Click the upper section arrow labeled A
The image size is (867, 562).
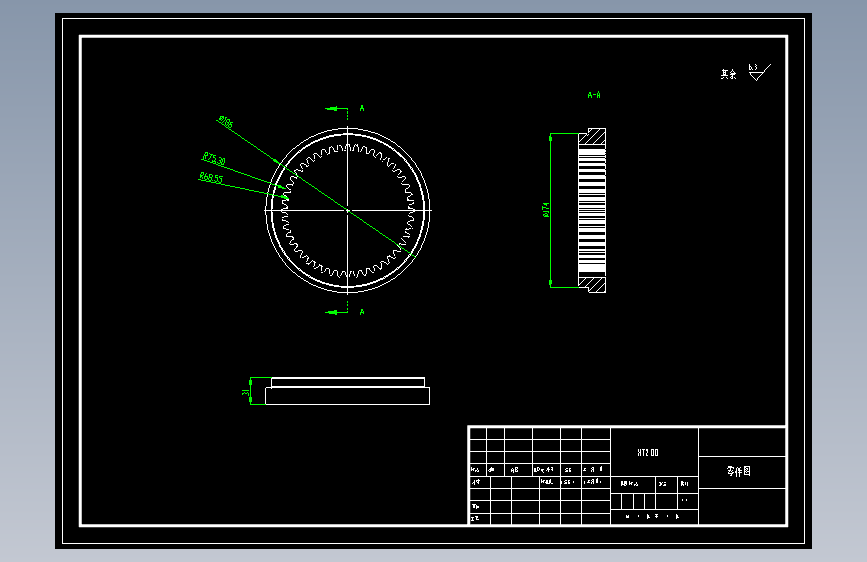pos(336,108)
